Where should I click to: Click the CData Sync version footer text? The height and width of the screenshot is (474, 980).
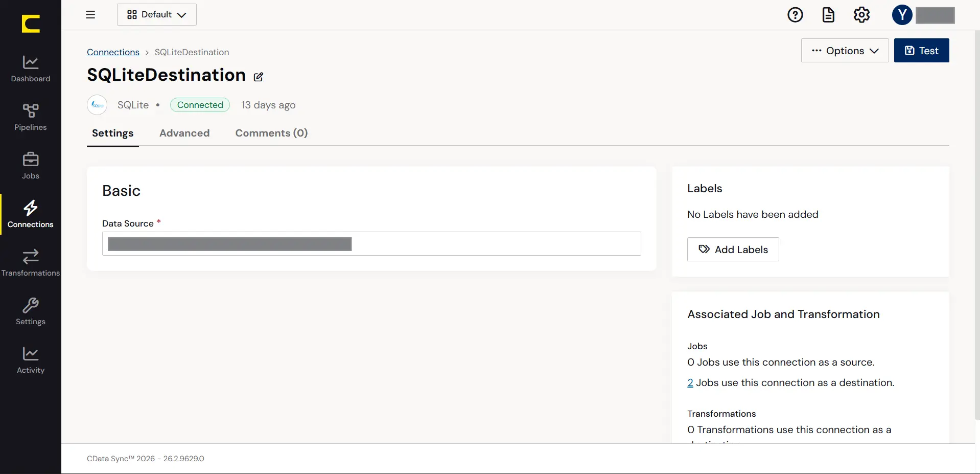pos(146,459)
